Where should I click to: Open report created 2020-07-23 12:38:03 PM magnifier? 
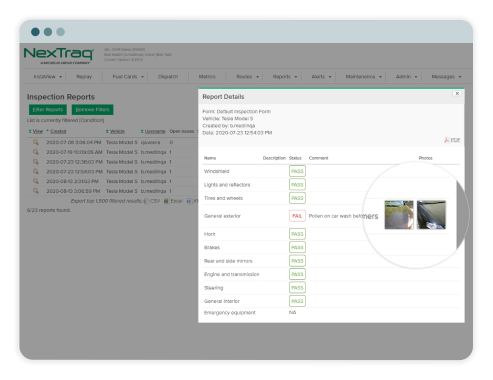(x=36, y=162)
